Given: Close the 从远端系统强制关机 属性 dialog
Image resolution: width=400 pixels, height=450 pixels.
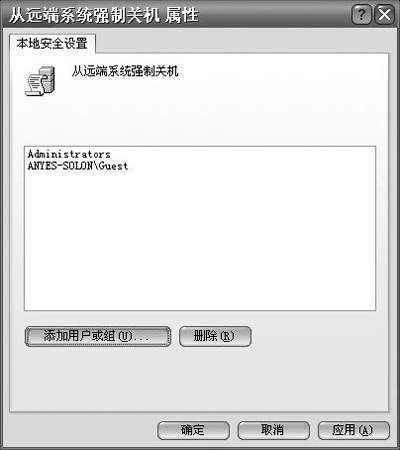Looking at the screenshot, I should click(385, 15).
